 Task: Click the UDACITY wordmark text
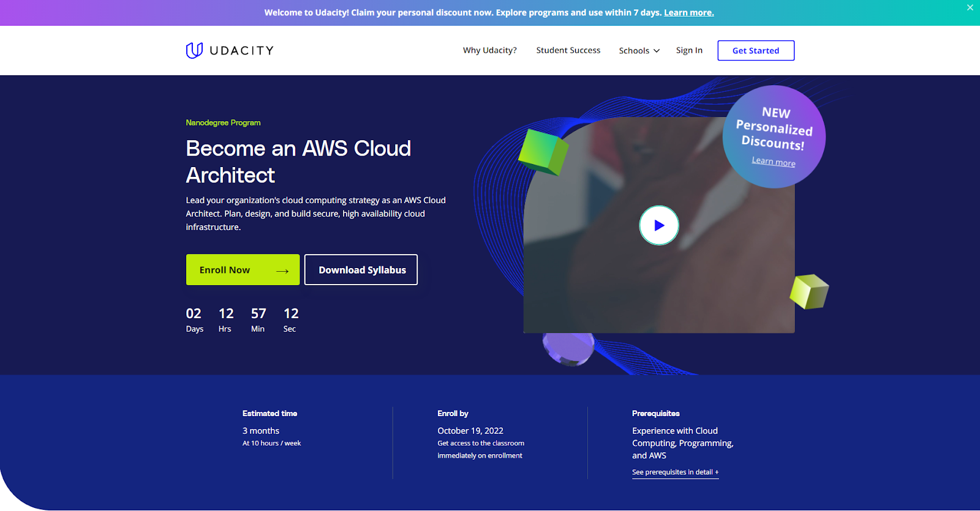(x=242, y=51)
